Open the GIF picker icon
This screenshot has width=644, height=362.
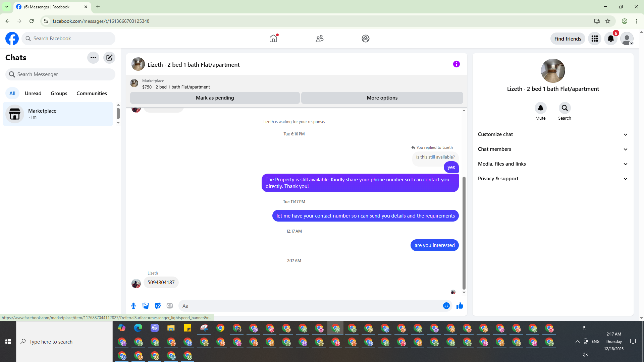click(x=170, y=306)
